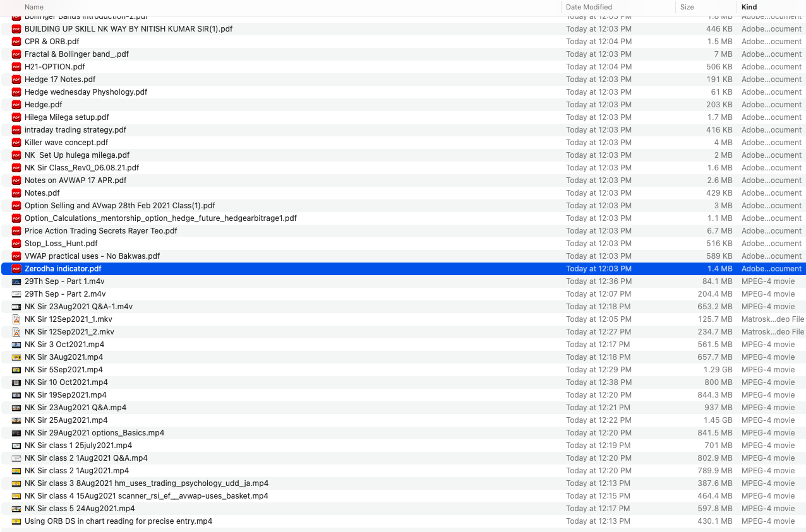Click the PDF icon of Zerodha indicator.pdf
The image size is (806, 532).
coord(16,269)
